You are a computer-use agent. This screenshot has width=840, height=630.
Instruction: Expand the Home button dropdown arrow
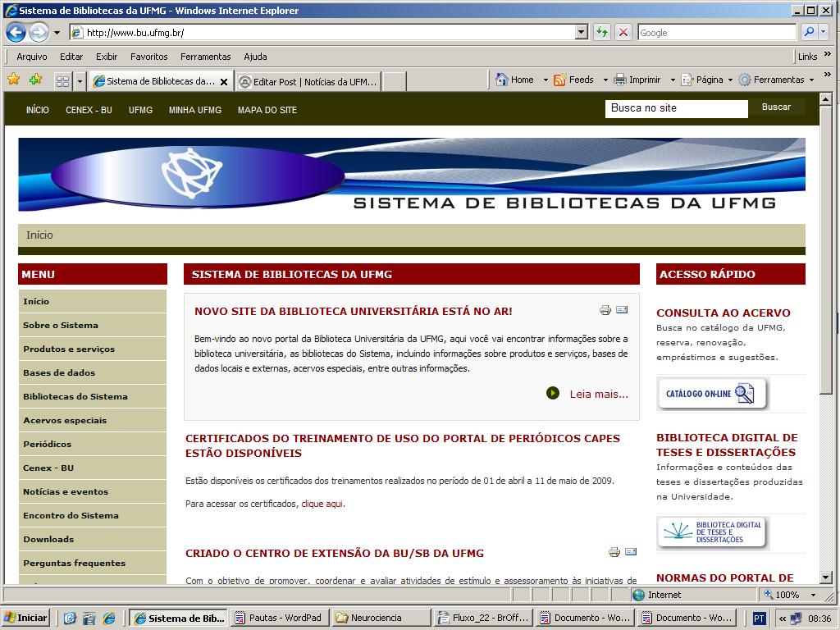(546, 80)
